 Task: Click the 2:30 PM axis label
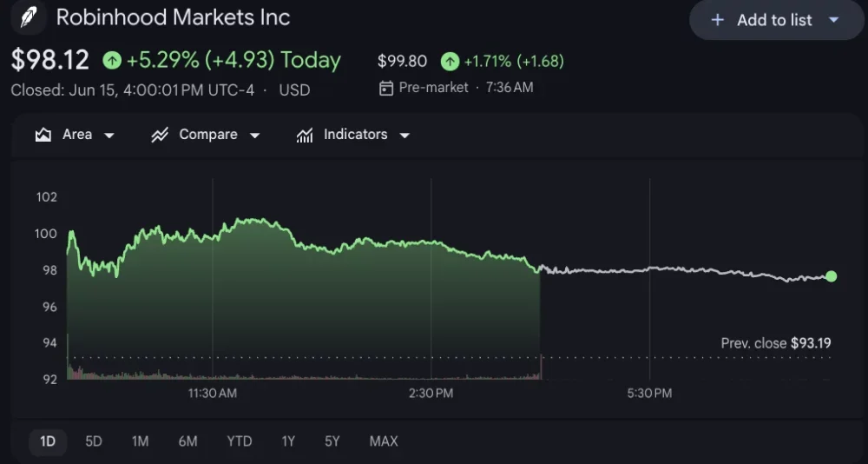(x=431, y=394)
